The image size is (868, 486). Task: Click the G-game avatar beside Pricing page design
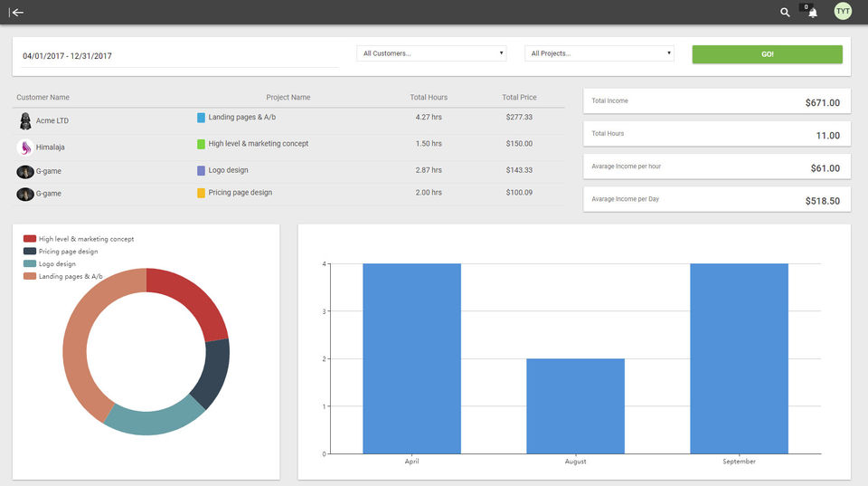[25, 194]
